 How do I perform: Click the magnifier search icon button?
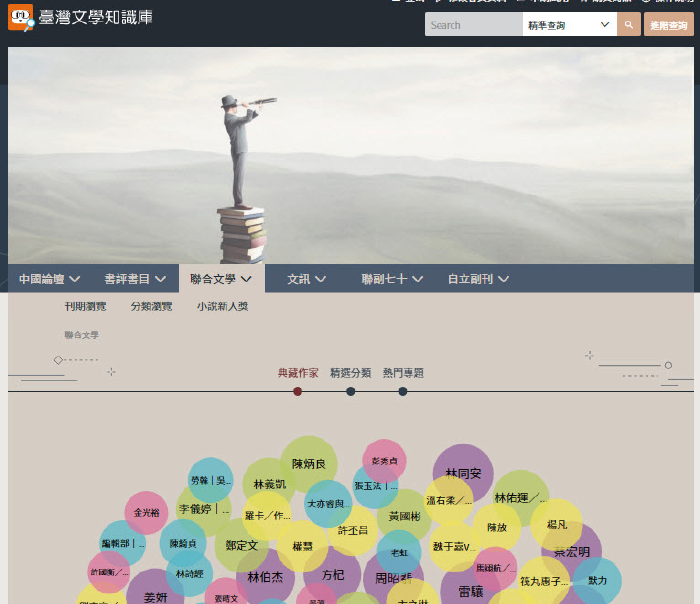[x=629, y=25]
